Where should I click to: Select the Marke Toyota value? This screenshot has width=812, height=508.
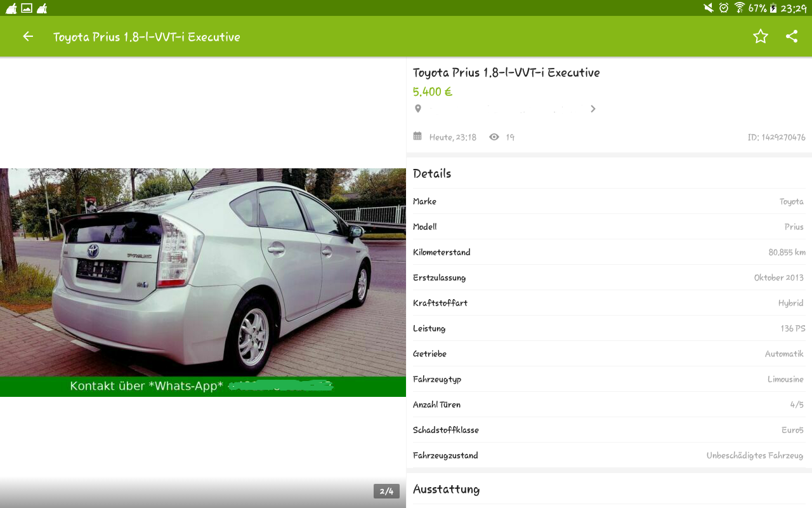click(792, 201)
